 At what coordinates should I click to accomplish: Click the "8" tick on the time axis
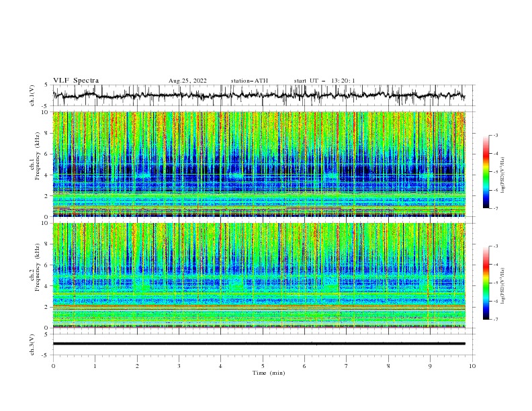pyautogui.click(x=388, y=366)
